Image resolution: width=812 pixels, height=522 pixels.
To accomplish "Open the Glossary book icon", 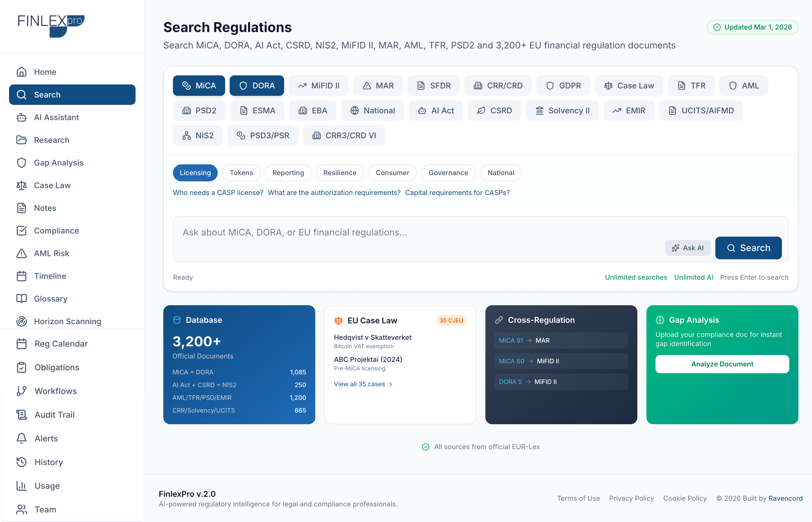I will [x=21, y=299].
